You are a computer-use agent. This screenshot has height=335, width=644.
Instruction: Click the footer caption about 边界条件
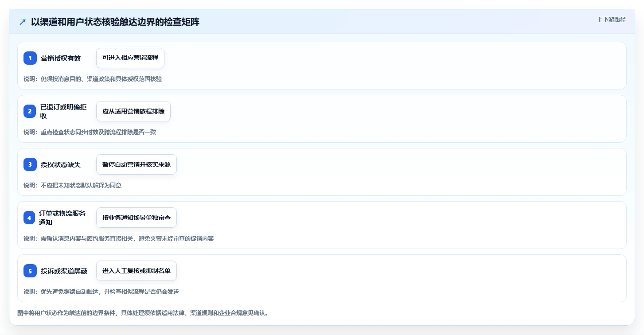point(143,313)
